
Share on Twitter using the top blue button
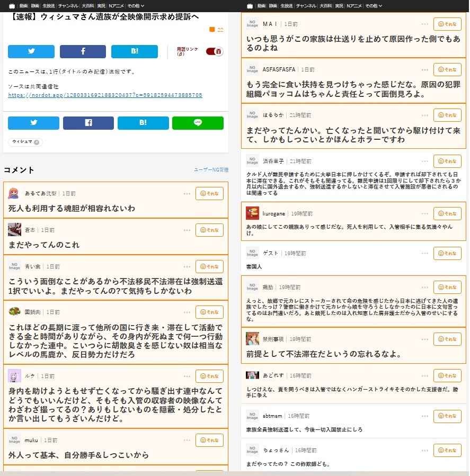tap(31, 51)
